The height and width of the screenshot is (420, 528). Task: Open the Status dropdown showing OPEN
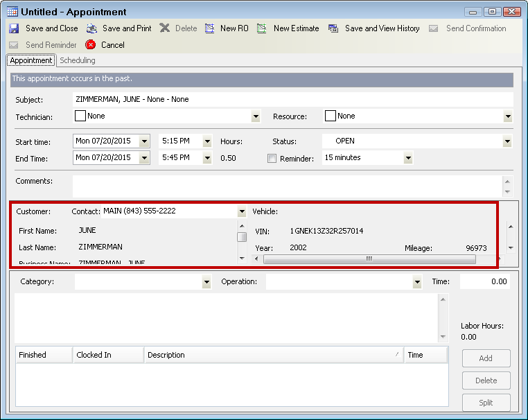[508, 141]
